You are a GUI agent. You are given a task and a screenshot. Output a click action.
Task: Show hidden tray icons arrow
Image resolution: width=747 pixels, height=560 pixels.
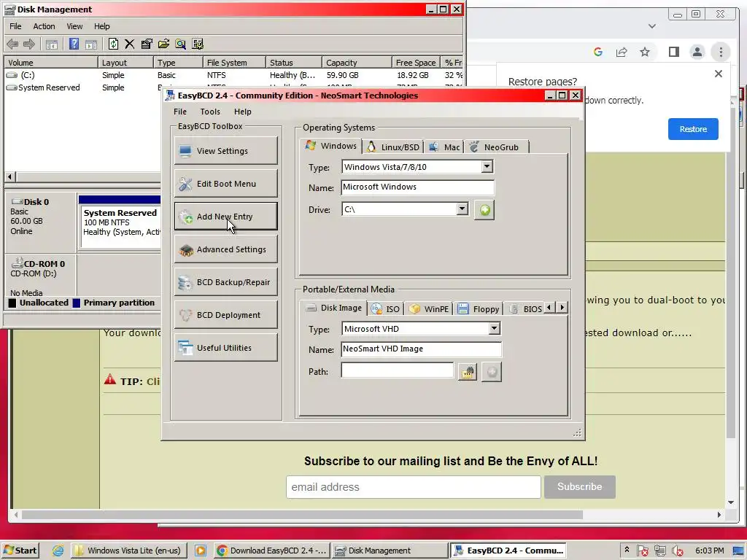(627, 550)
